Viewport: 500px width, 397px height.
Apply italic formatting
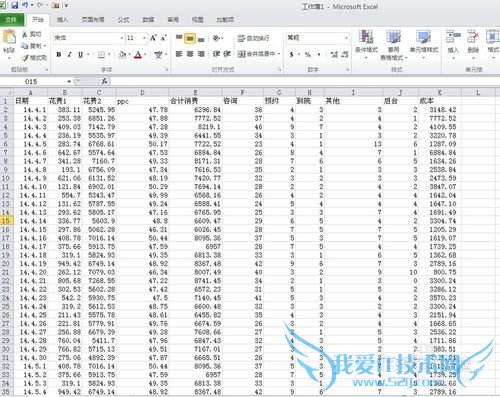pos(70,54)
